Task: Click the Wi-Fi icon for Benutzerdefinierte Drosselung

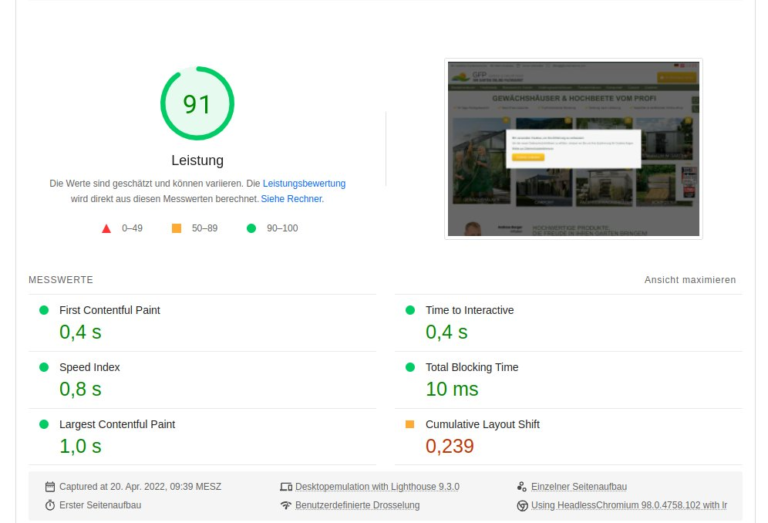Action: point(286,505)
